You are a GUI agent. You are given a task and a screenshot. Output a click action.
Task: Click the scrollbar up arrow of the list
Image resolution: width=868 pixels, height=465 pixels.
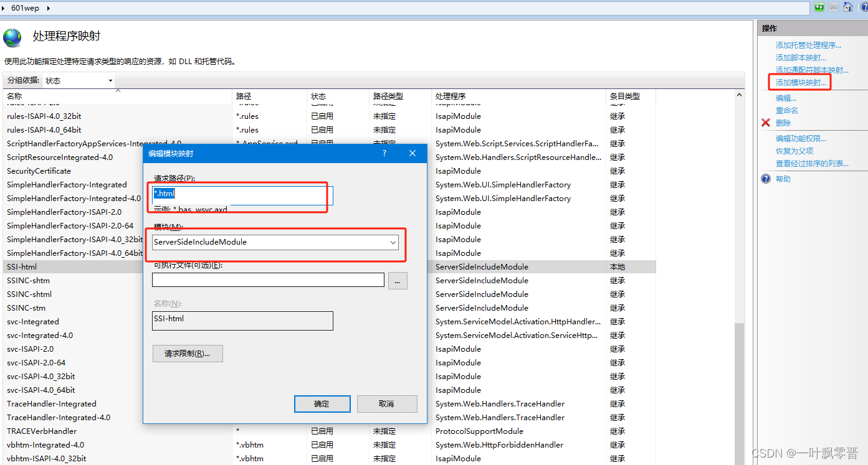coord(739,95)
